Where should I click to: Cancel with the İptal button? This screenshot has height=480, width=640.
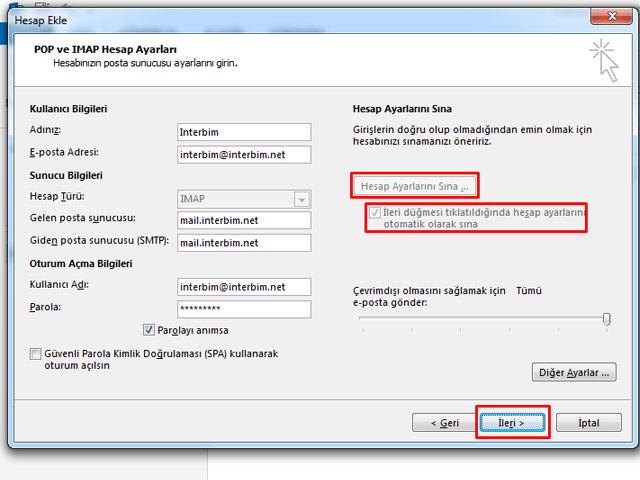click(x=589, y=423)
